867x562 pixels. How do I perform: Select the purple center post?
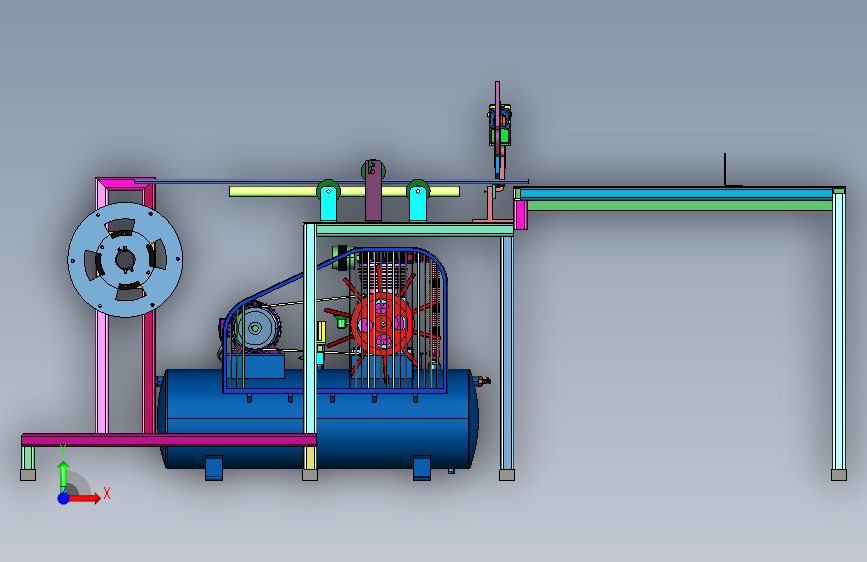[x=373, y=191]
